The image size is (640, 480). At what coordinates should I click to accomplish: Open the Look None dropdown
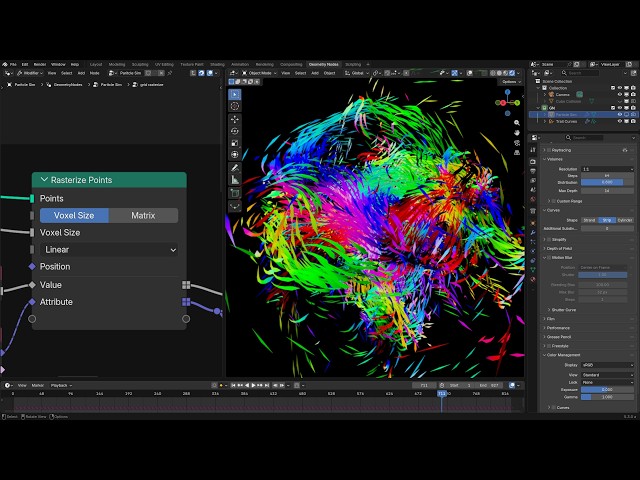coord(607,382)
